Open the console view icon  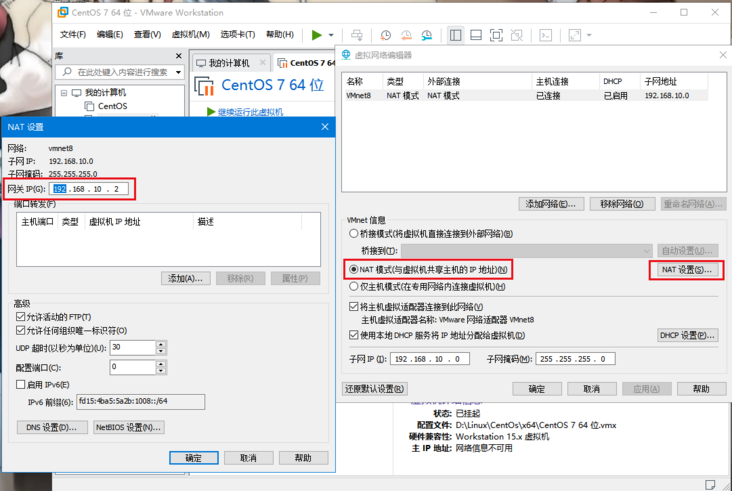coord(546,35)
